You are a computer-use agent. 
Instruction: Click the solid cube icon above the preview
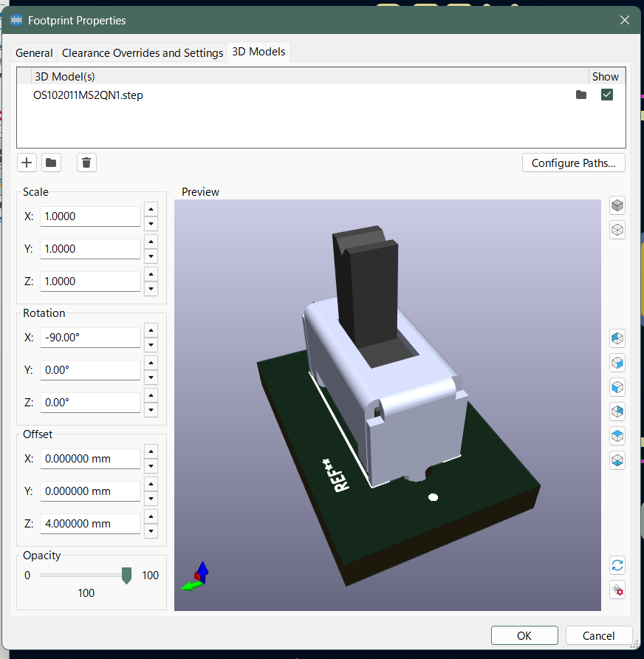[x=617, y=205]
